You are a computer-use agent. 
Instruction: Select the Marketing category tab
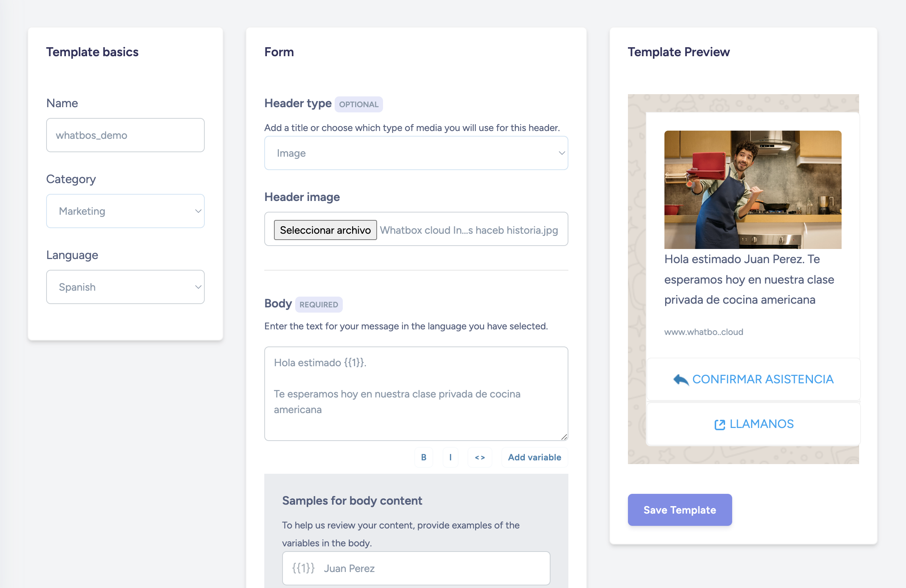(125, 211)
